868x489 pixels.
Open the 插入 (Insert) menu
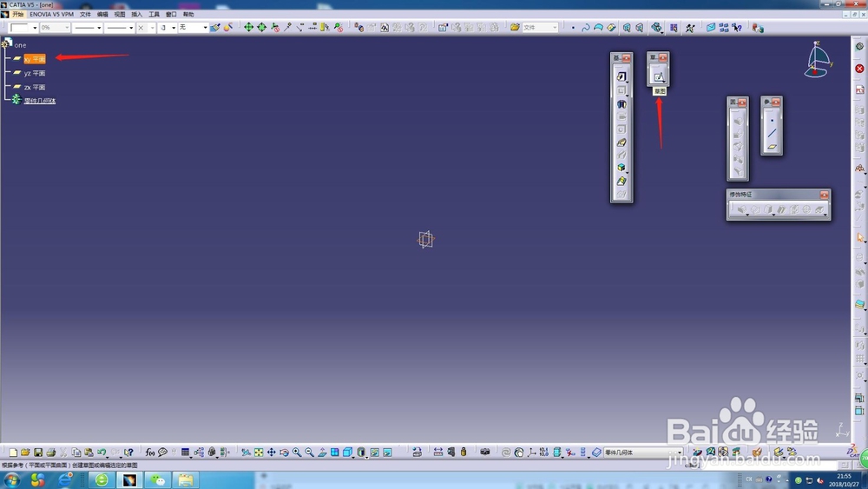point(137,15)
